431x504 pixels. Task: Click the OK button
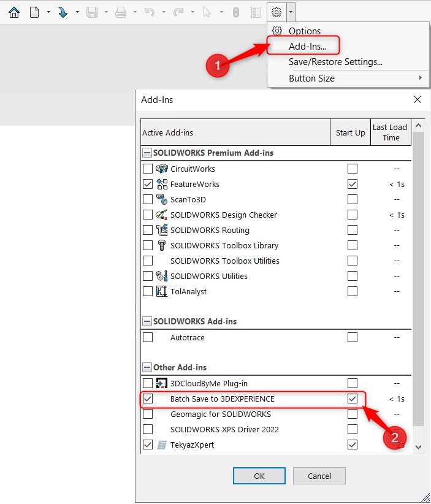click(x=259, y=476)
